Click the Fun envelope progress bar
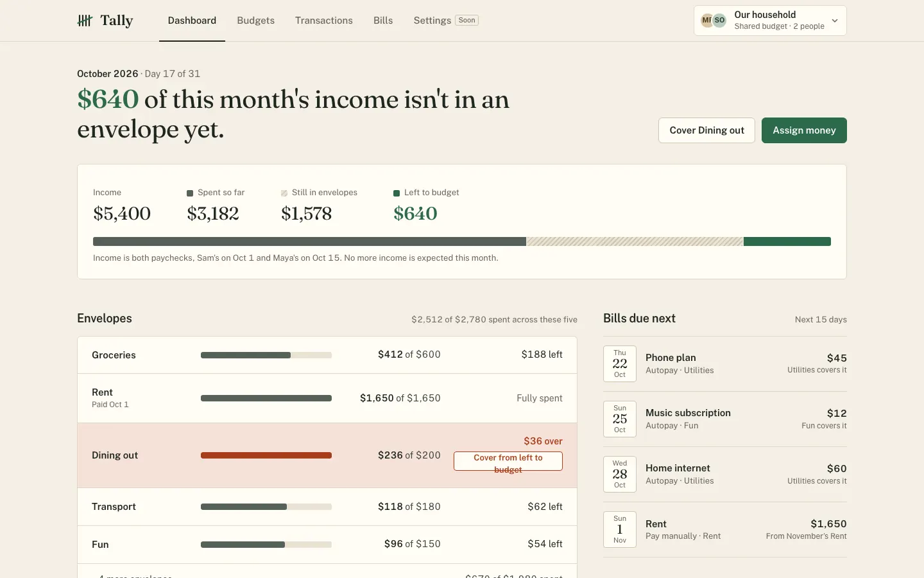Viewport: 924px width, 578px height. click(x=266, y=545)
